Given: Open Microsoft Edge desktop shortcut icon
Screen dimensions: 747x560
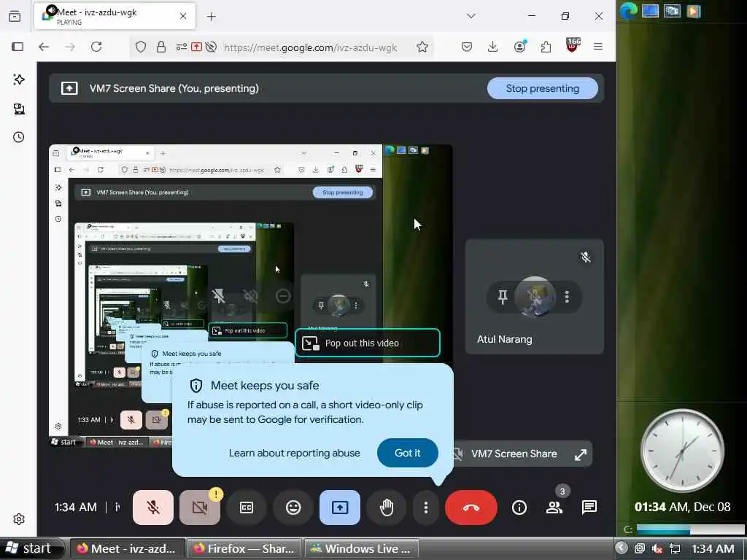Looking at the screenshot, I should click(x=629, y=10).
